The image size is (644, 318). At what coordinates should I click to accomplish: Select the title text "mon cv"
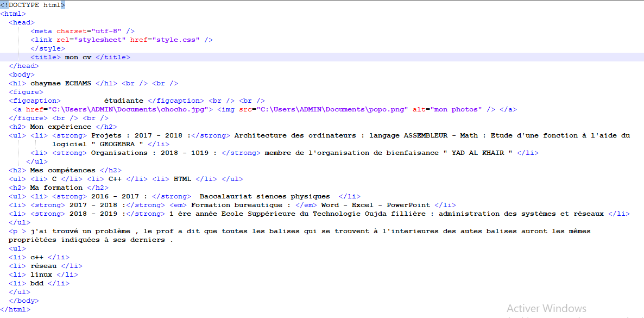coord(77,57)
